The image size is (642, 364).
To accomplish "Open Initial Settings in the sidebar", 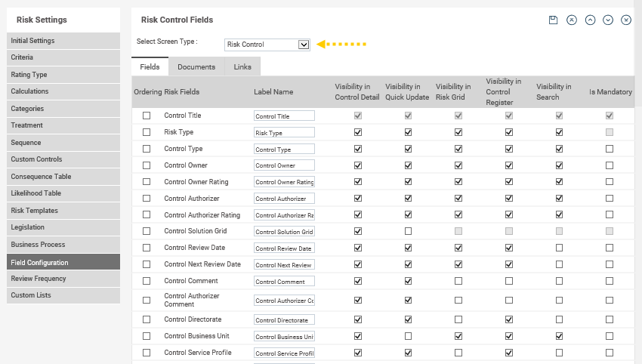I will 63,41.
